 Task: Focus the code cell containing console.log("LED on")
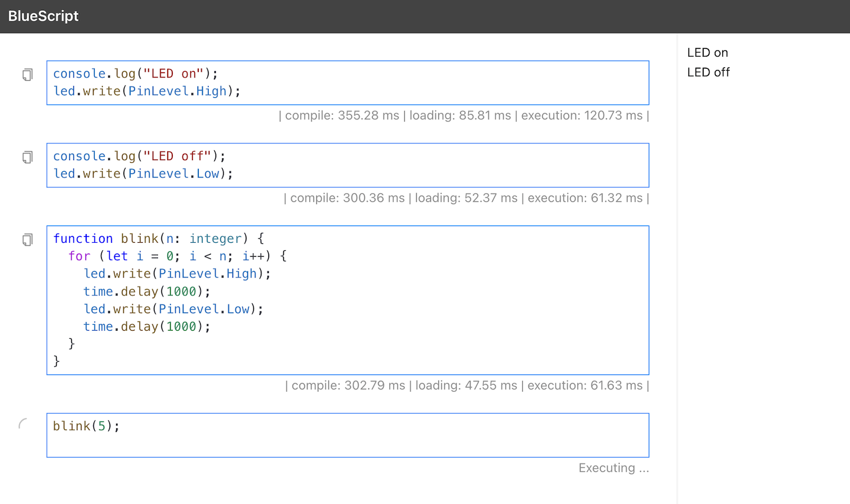click(x=348, y=83)
